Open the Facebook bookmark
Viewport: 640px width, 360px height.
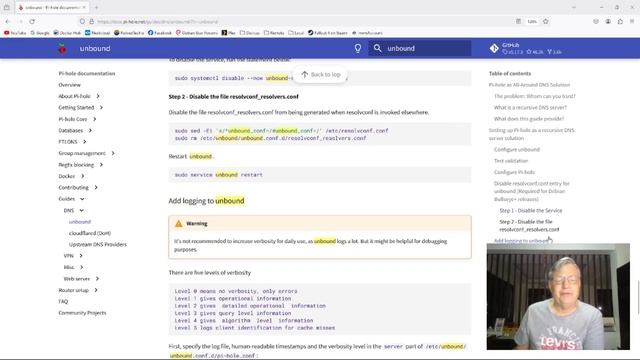(160, 33)
